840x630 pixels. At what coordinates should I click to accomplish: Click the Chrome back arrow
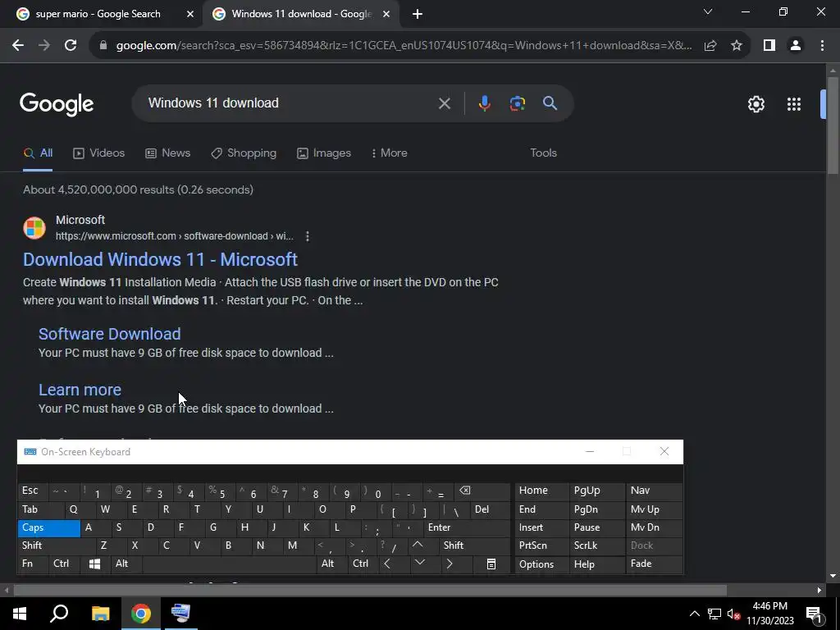[x=18, y=46]
